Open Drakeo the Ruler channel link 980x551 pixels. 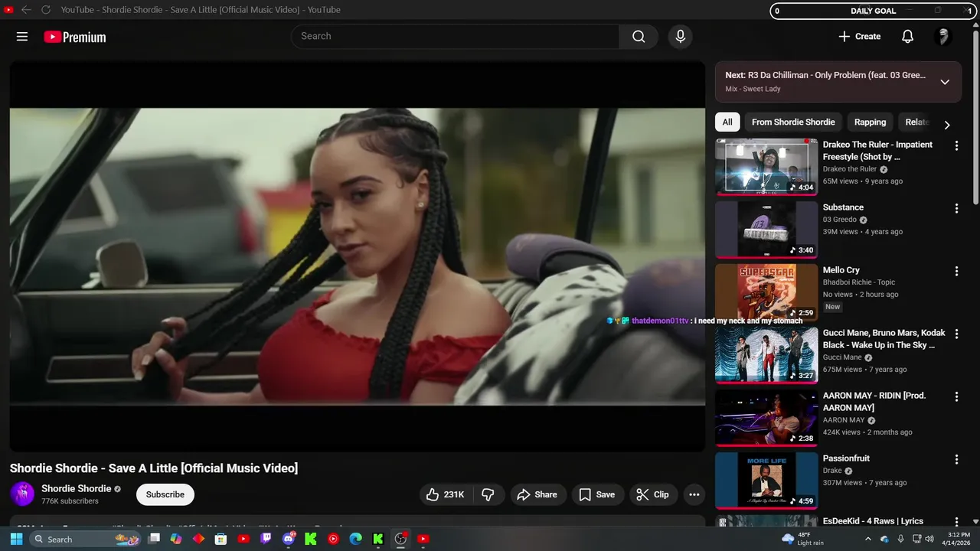coord(850,169)
